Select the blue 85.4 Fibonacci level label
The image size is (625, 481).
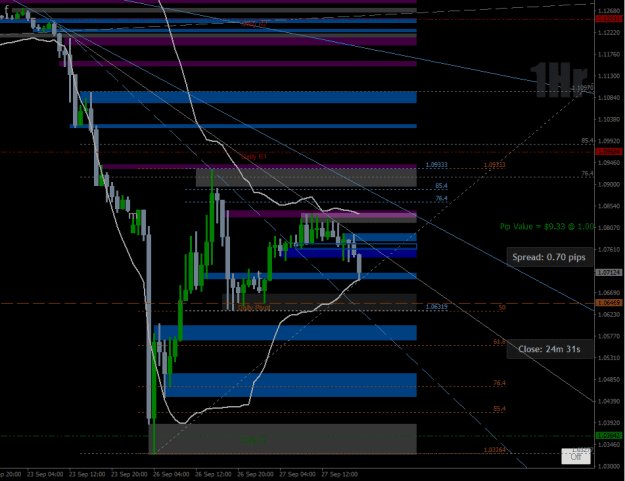tap(441, 186)
